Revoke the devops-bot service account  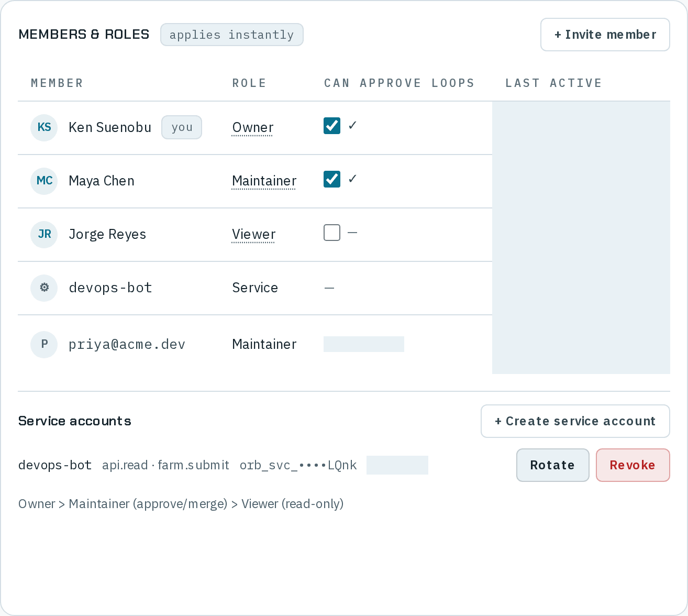click(x=633, y=465)
